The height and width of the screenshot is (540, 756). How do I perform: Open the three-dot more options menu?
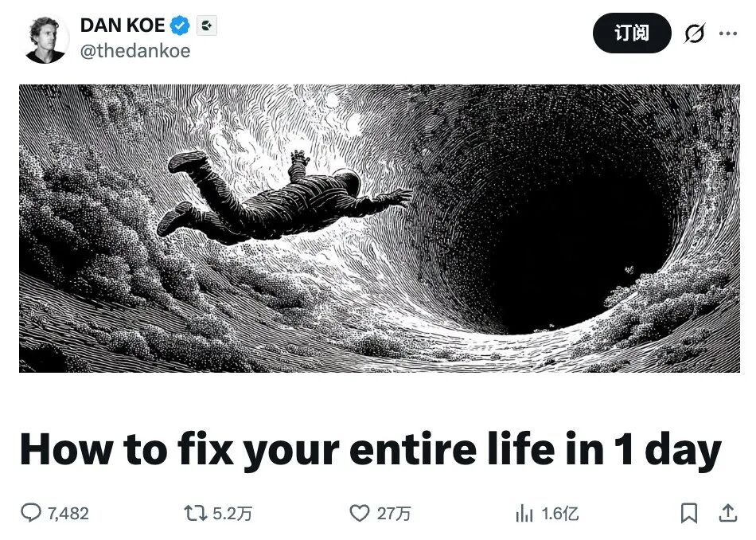[728, 33]
